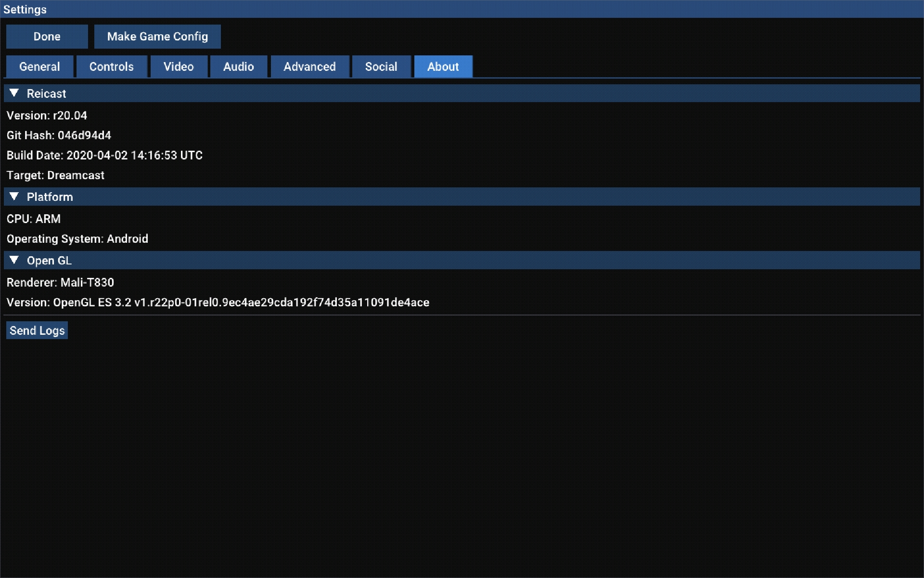Click the Renderer: Mali-T830 line
The width and height of the screenshot is (924, 578).
pos(60,282)
